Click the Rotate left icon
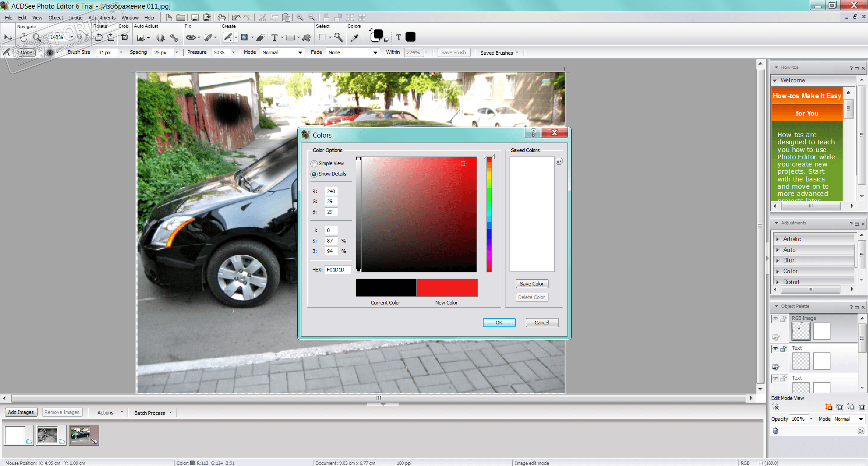Screen dimensions: 868x466 point(99,38)
